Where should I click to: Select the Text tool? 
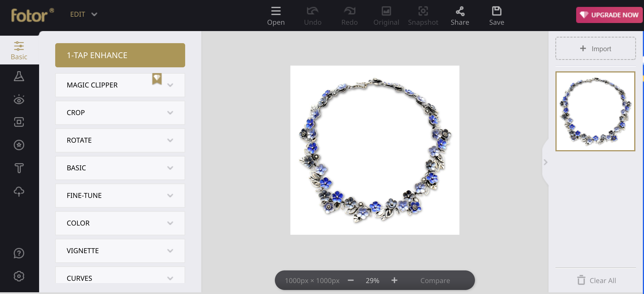19,168
